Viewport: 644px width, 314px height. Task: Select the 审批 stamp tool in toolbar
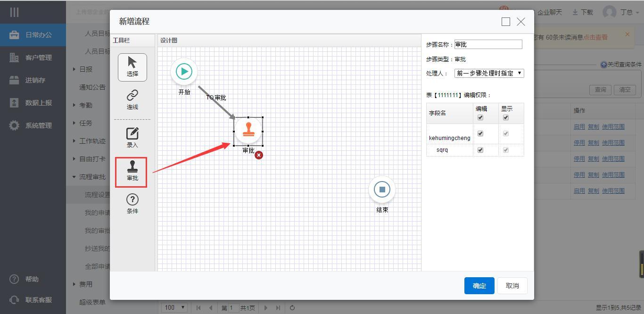132,171
